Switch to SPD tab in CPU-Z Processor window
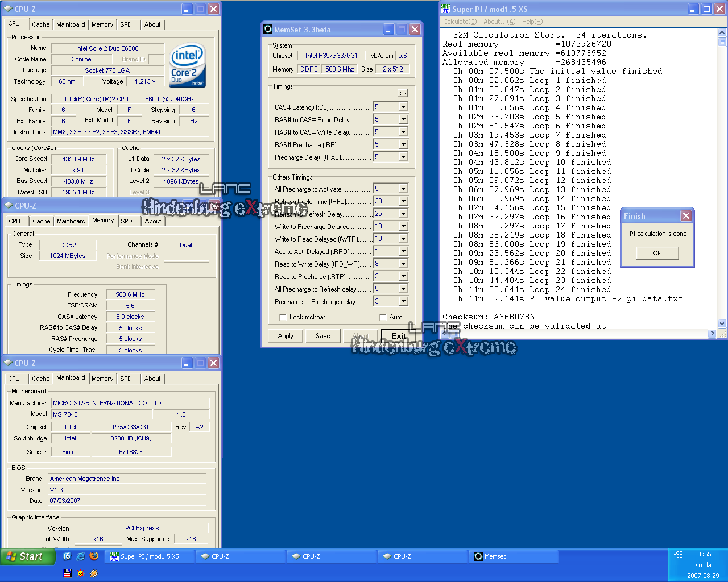 [x=126, y=24]
